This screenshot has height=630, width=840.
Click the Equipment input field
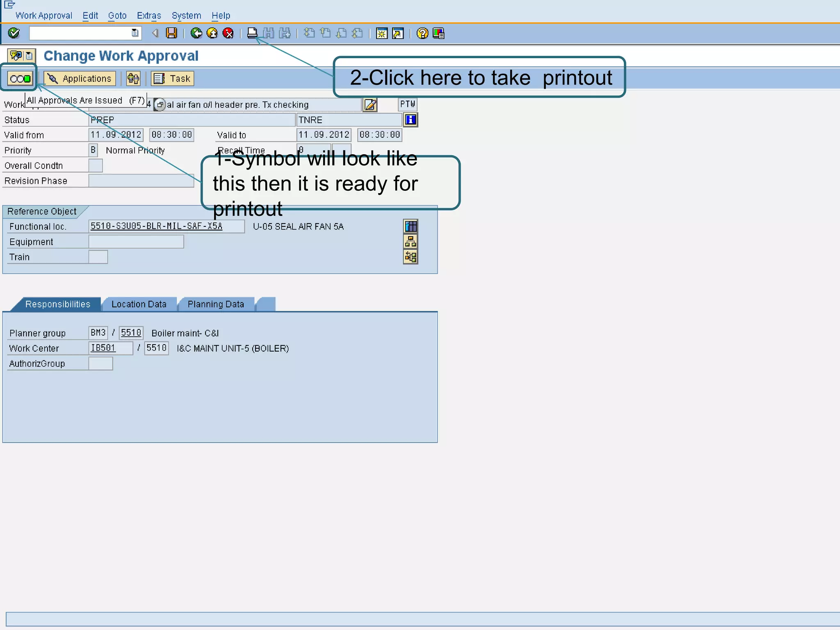click(x=136, y=242)
